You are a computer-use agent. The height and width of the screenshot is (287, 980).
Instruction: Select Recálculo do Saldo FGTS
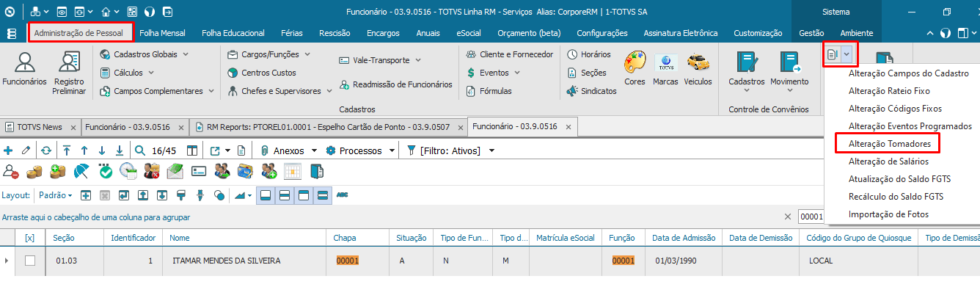point(896,197)
